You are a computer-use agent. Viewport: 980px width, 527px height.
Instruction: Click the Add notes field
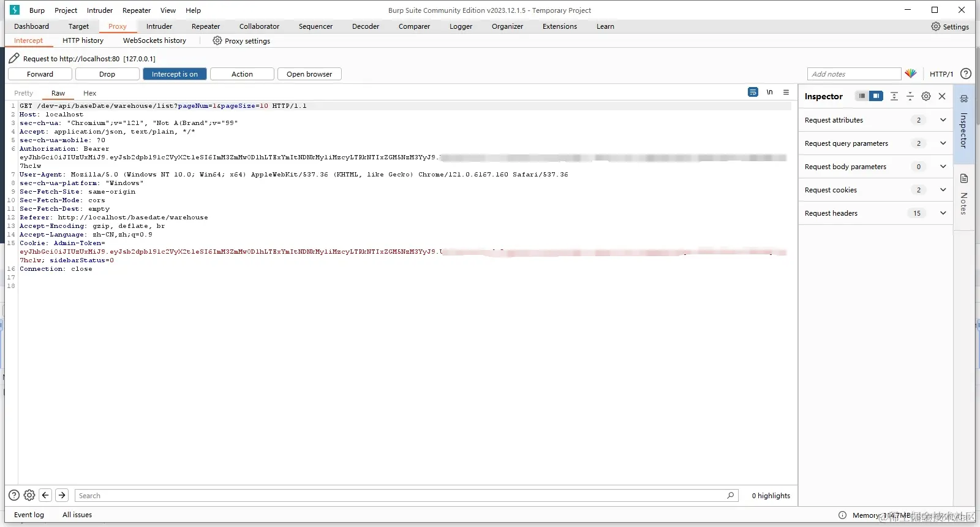(854, 74)
